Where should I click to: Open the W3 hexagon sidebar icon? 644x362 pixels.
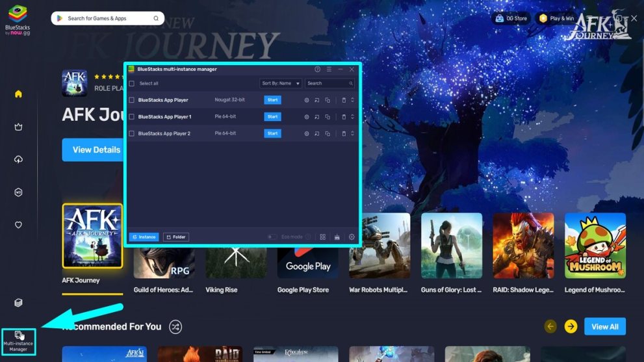[18, 192]
